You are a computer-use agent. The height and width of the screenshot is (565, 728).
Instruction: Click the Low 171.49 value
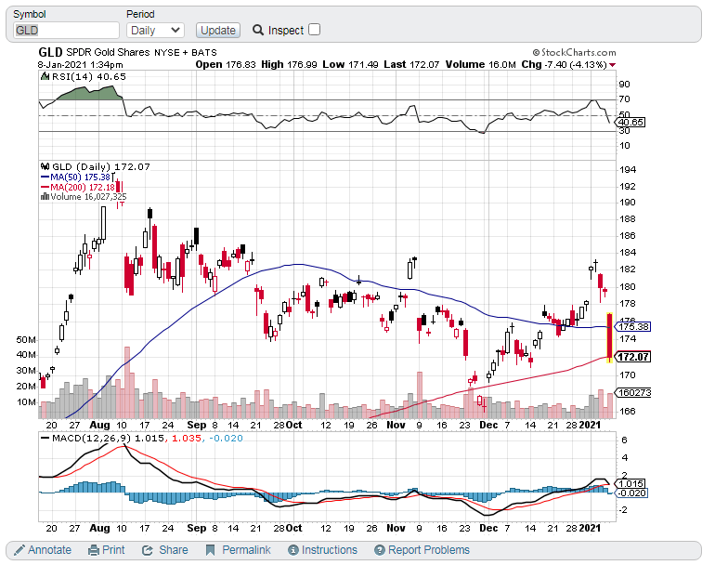[350, 65]
